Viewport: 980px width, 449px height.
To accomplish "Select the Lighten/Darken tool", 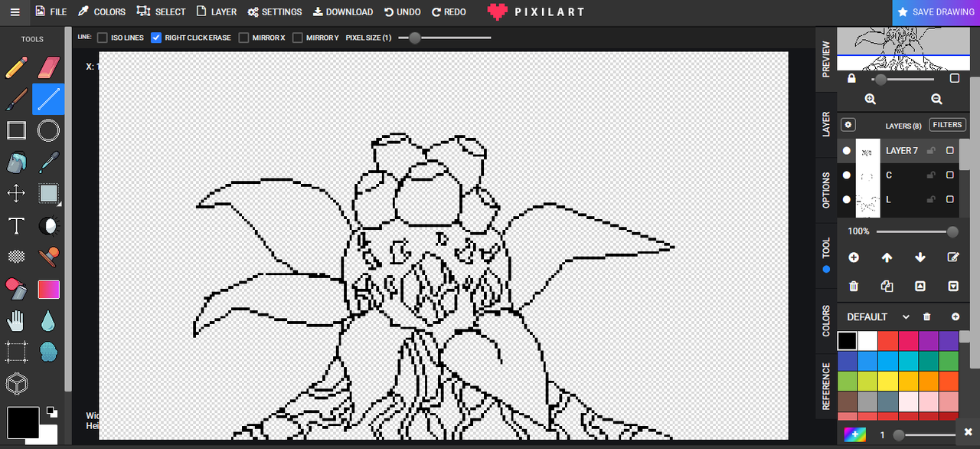I will (48, 226).
